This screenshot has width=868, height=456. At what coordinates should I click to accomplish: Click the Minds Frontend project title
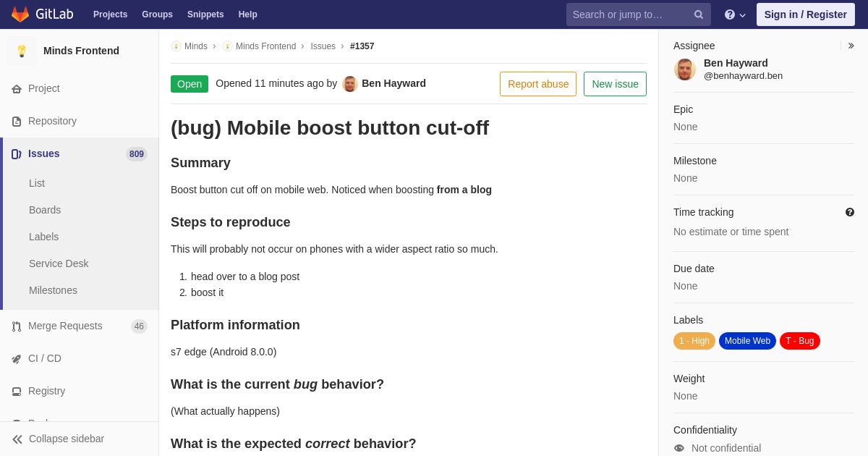[81, 51]
